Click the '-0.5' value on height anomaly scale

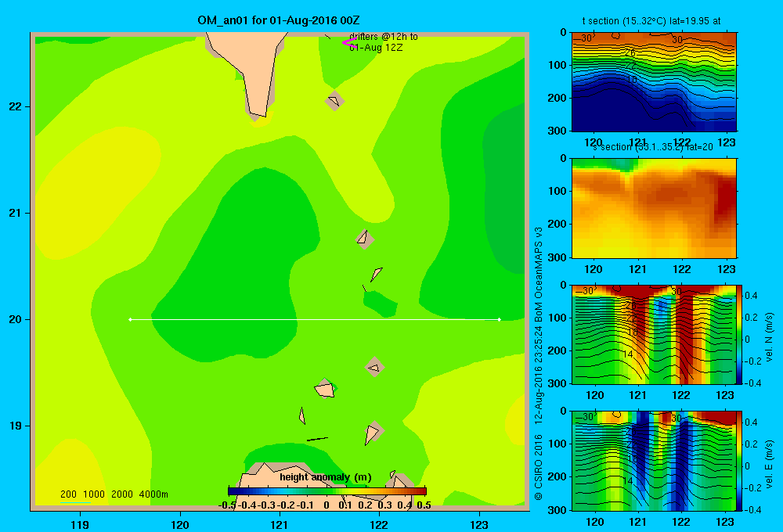[x=227, y=505]
